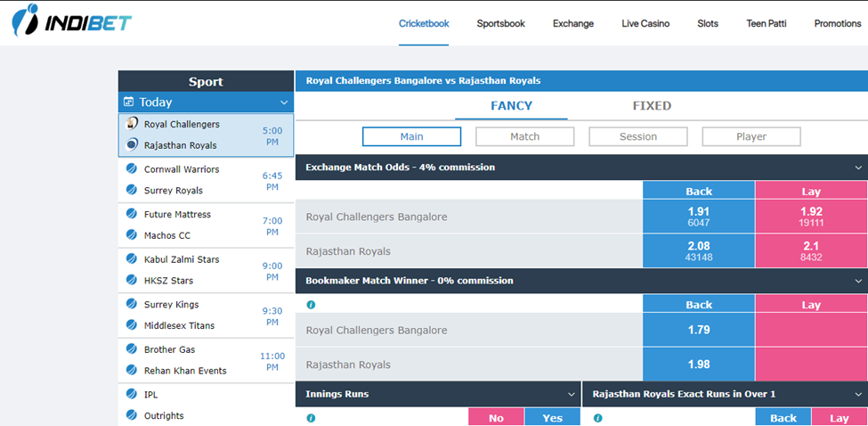This screenshot has width=868, height=426.
Task: Open Live Casino
Action: pos(645,24)
